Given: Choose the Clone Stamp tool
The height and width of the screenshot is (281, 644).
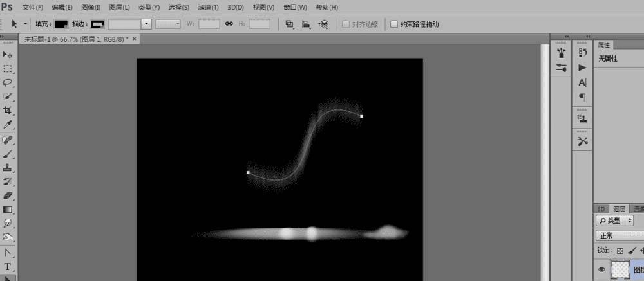Looking at the screenshot, I should tap(7, 168).
